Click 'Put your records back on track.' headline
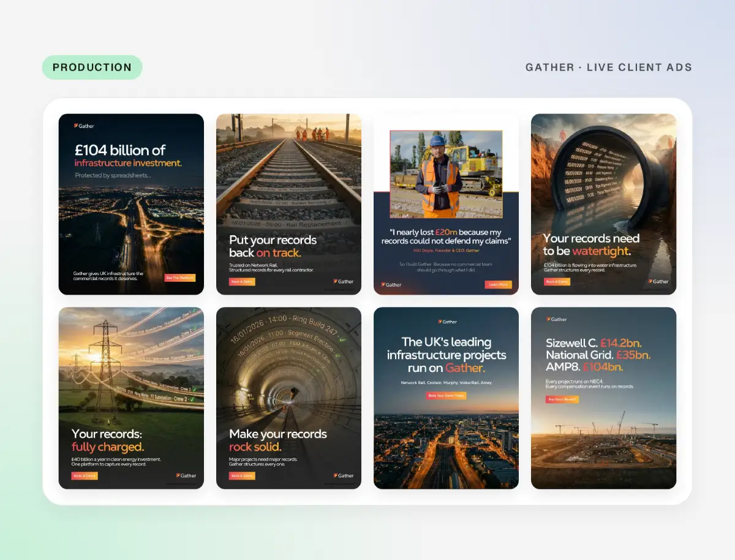The width and height of the screenshot is (735, 560). (273, 246)
